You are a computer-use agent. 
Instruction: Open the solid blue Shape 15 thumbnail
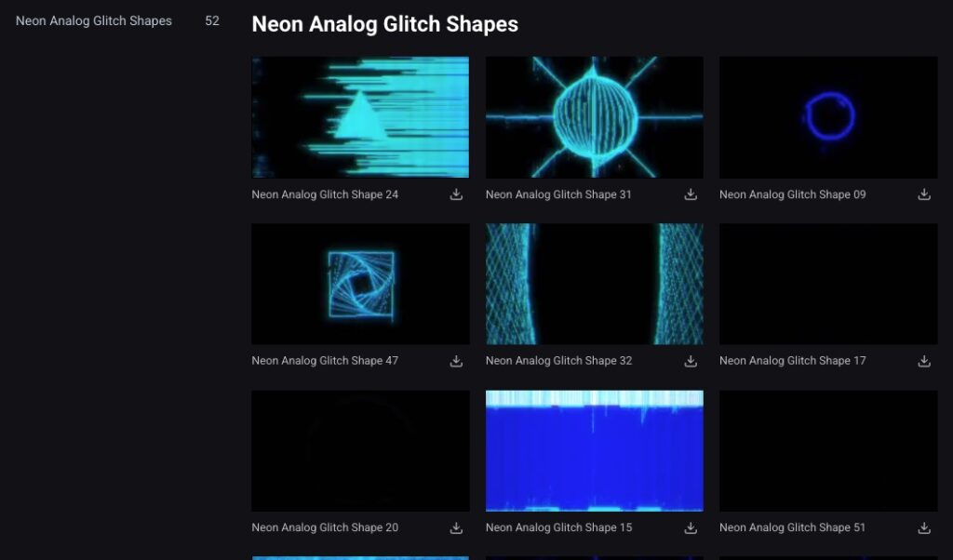(x=594, y=450)
